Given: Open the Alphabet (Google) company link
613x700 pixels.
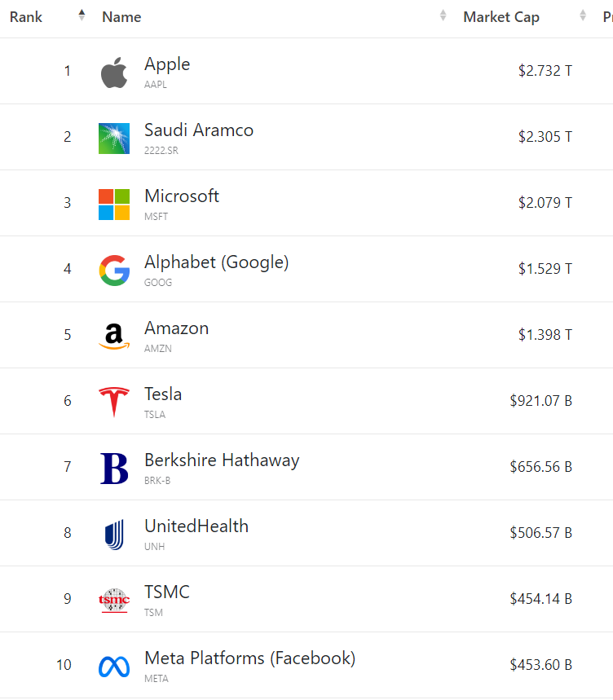Looking at the screenshot, I should point(217,262).
